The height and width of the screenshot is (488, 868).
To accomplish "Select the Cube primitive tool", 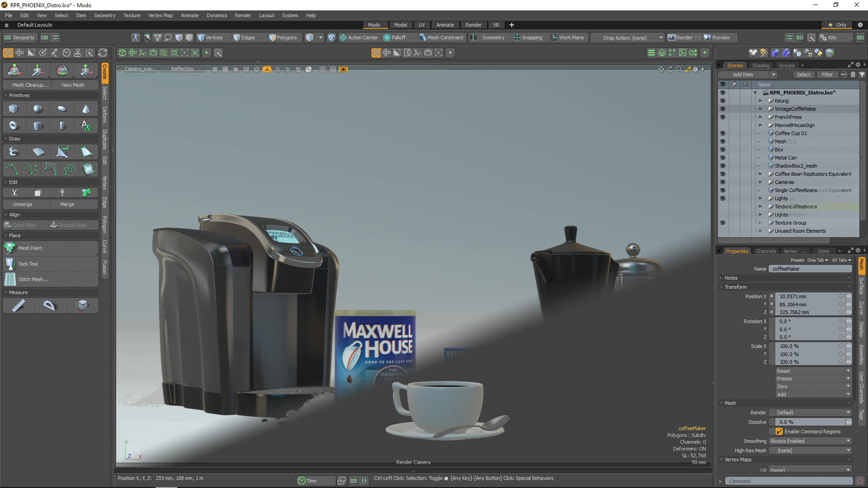I will [x=13, y=108].
